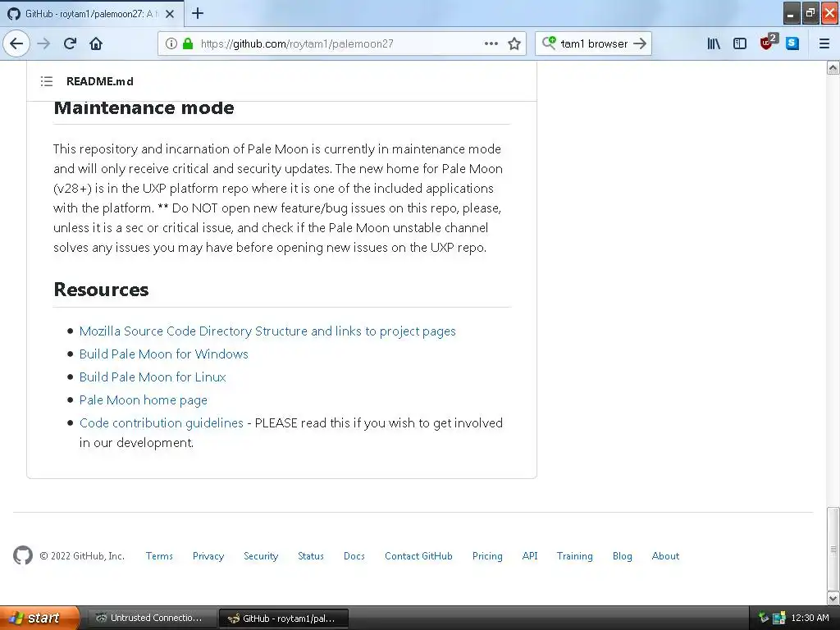Show site information icon in address bar
840x630 pixels.
171,43
